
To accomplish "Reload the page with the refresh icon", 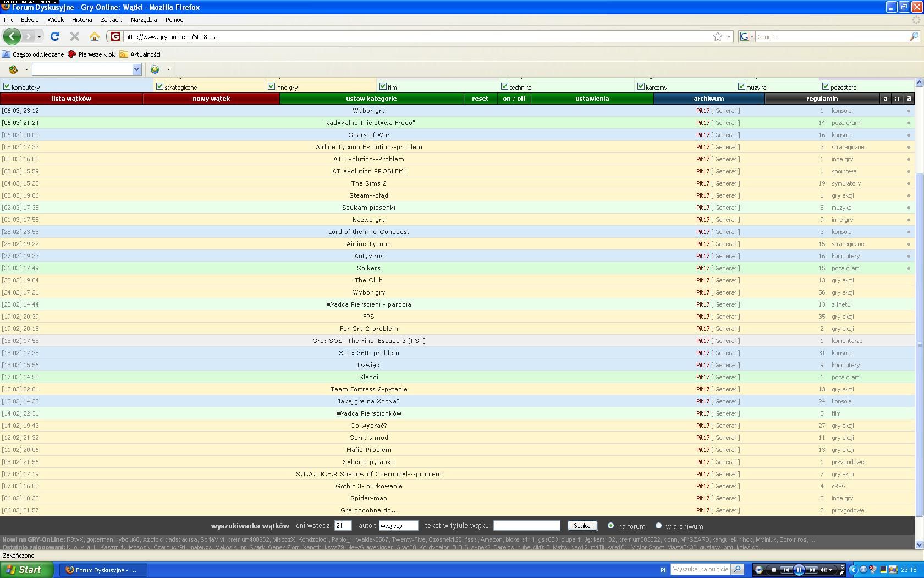I will tap(54, 36).
